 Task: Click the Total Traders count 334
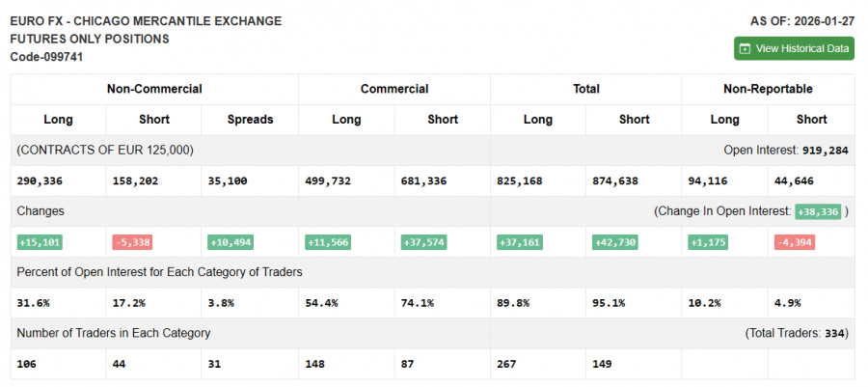tap(835, 333)
